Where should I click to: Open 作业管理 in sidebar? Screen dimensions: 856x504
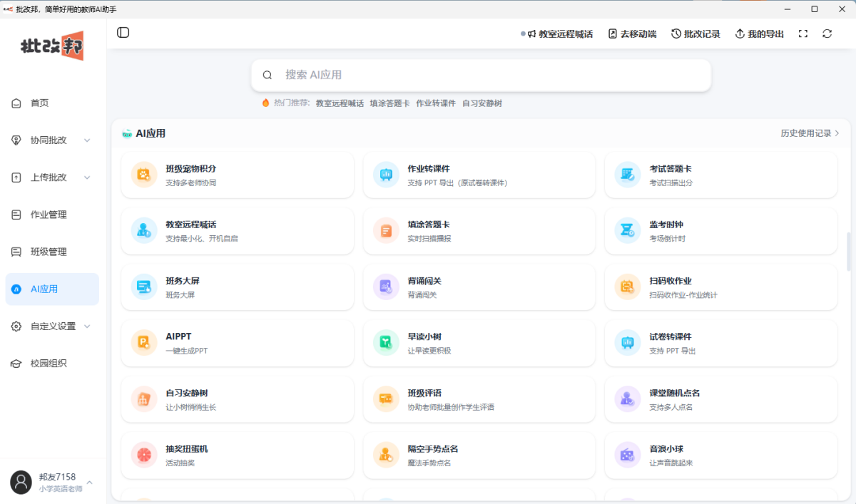[x=52, y=215]
